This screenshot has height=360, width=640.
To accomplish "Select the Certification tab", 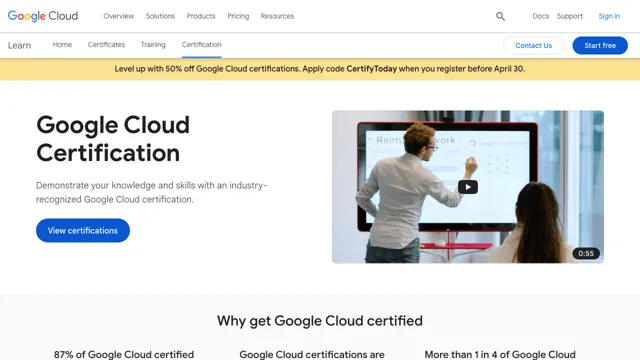I will pyautogui.click(x=202, y=44).
